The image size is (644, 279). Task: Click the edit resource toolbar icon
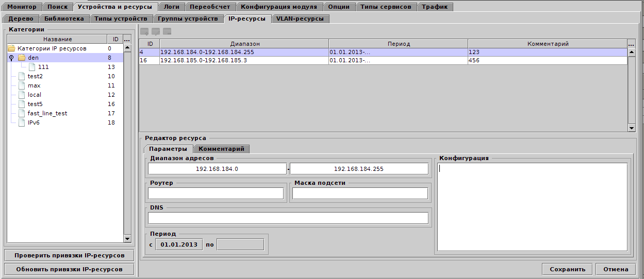coord(156,31)
